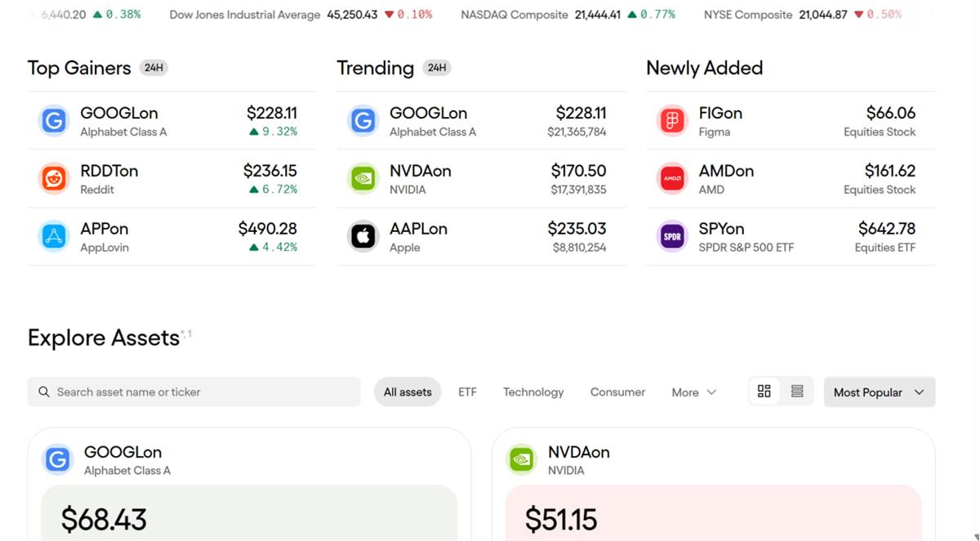Click the 24H badge beside Trending
This screenshot has height=541, width=980.
pos(437,68)
